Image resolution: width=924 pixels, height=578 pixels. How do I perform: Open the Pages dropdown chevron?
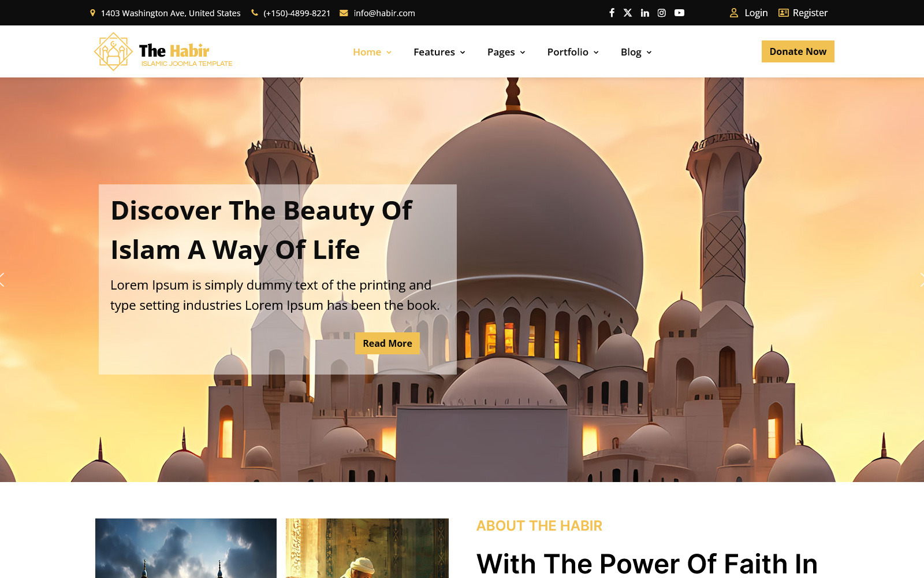(522, 53)
